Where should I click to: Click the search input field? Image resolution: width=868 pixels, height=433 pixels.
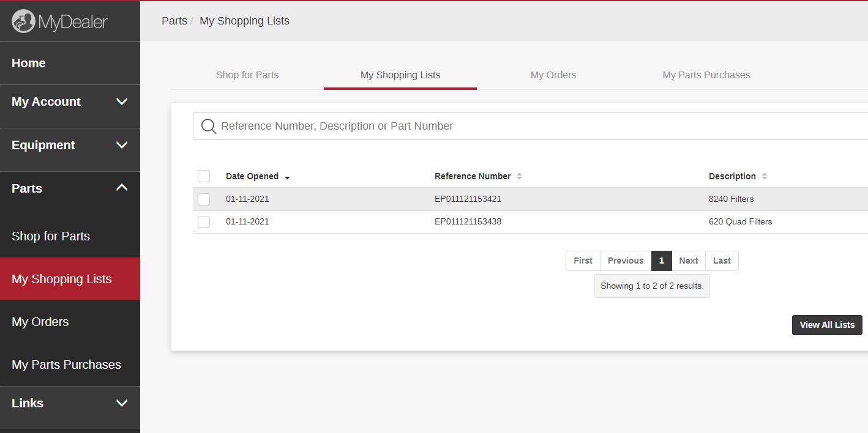point(428,126)
